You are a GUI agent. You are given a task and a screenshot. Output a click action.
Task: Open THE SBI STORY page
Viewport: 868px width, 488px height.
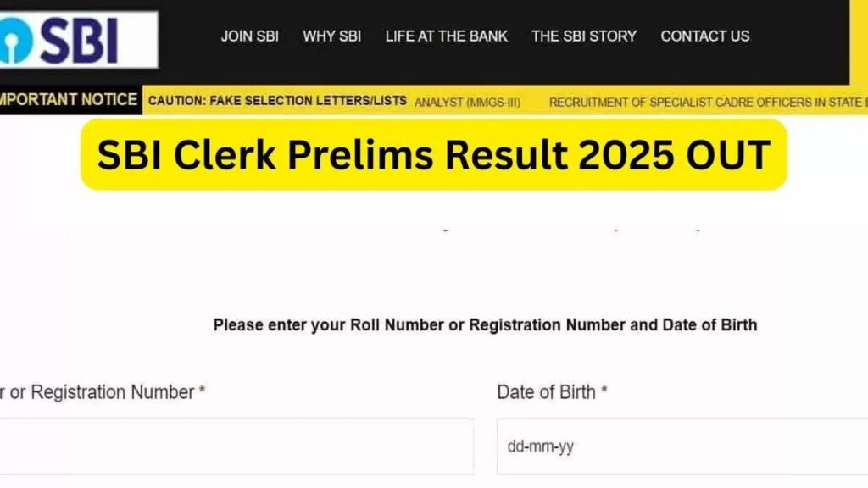(x=583, y=36)
